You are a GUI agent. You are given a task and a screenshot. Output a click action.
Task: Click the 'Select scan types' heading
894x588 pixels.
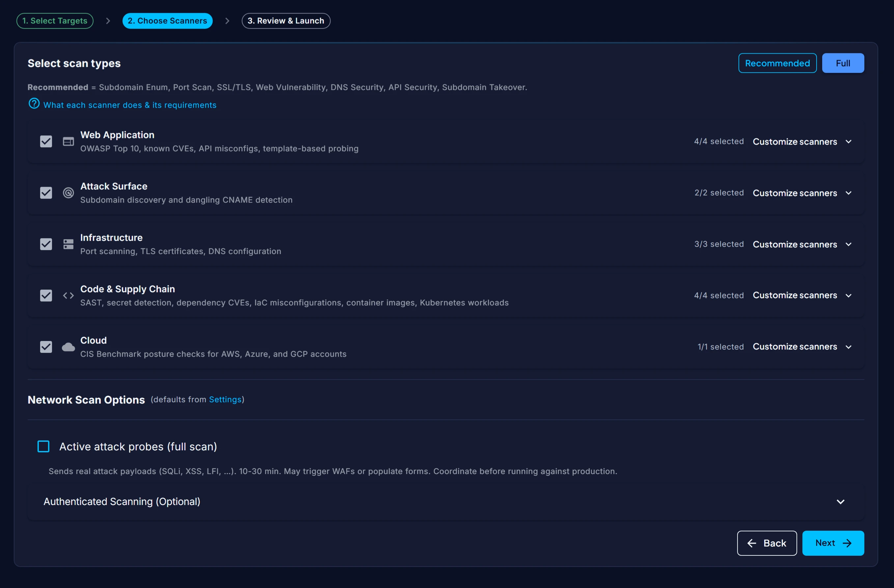(74, 64)
